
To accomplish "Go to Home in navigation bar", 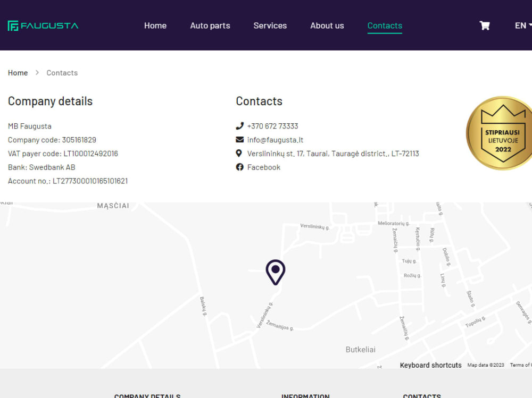I will 155,26.
